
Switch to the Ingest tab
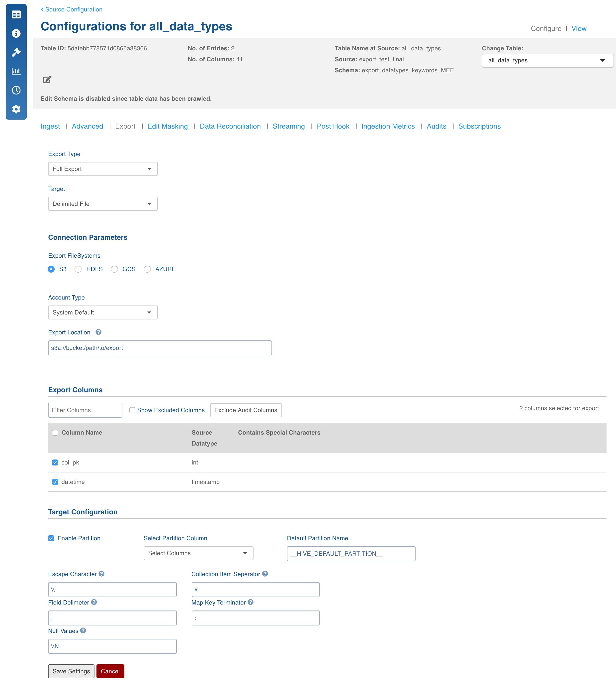tap(50, 126)
